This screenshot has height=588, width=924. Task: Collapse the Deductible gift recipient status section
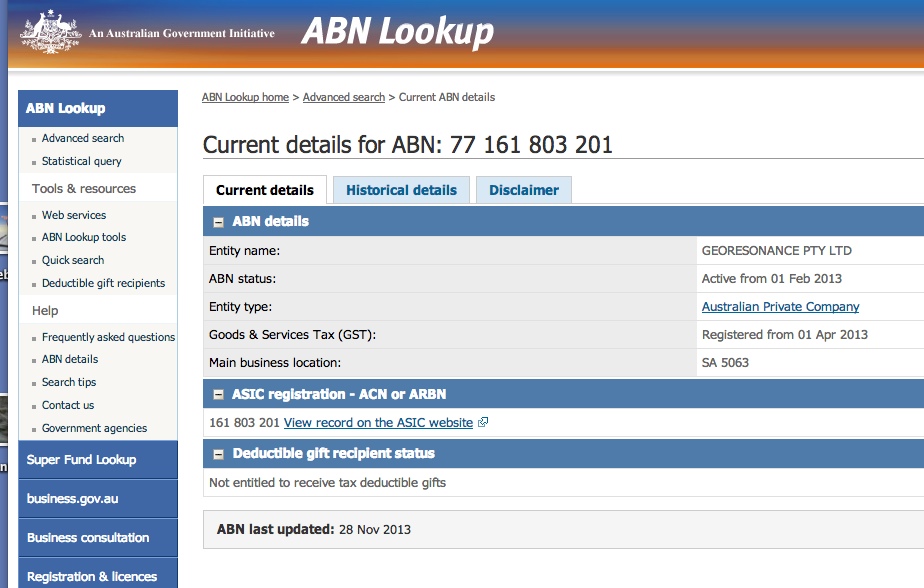(x=219, y=454)
